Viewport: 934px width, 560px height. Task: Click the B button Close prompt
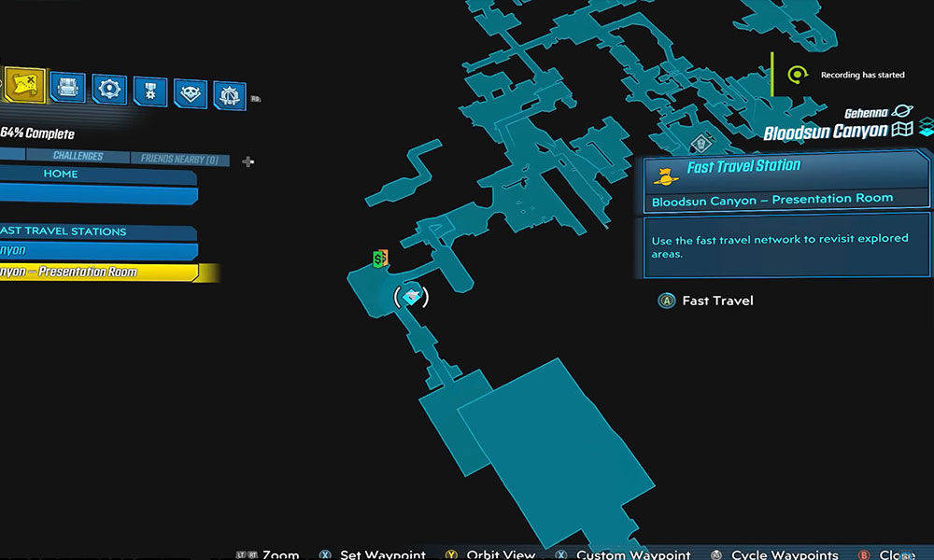click(x=886, y=554)
